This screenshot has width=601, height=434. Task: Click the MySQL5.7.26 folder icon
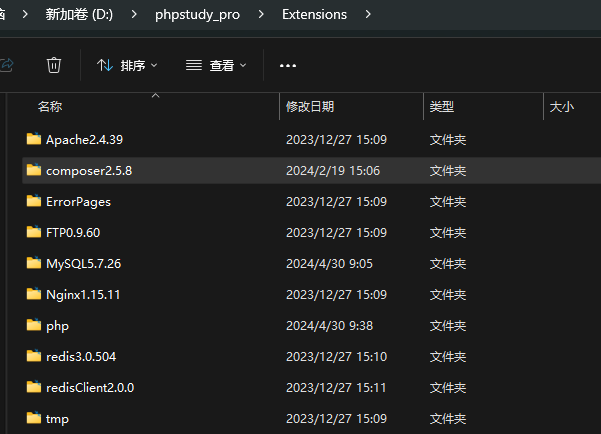coord(34,263)
